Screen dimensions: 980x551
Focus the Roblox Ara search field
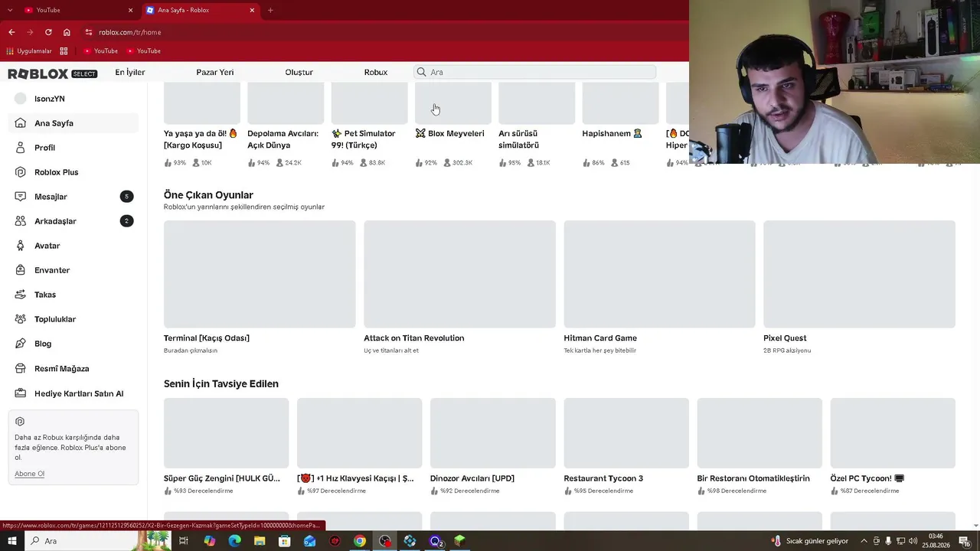click(x=536, y=72)
